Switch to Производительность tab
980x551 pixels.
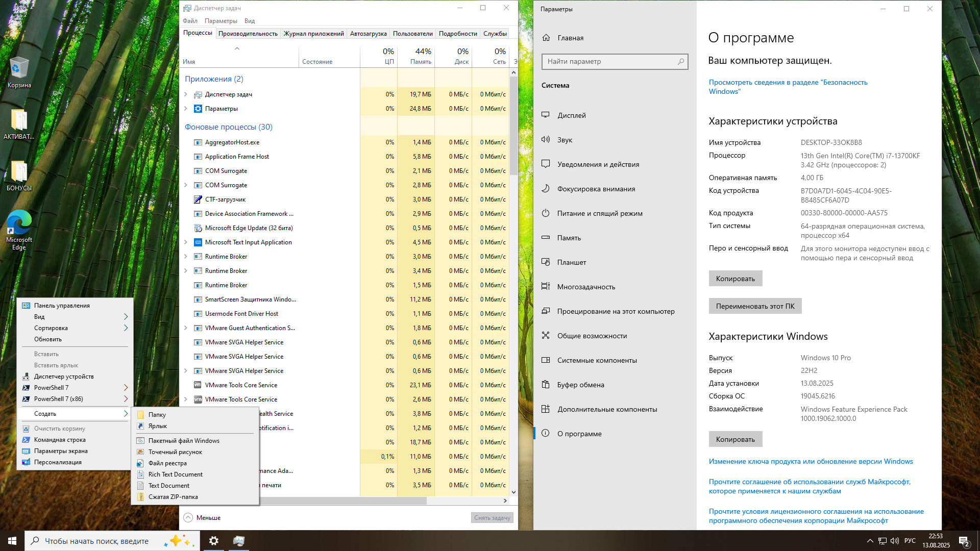pyautogui.click(x=248, y=34)
